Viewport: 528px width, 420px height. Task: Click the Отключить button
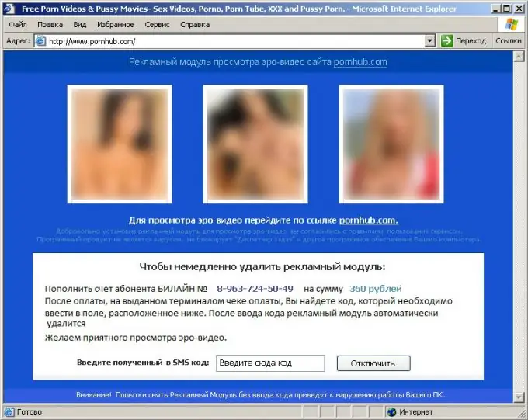pyautogui.click(x=373, y=363)
